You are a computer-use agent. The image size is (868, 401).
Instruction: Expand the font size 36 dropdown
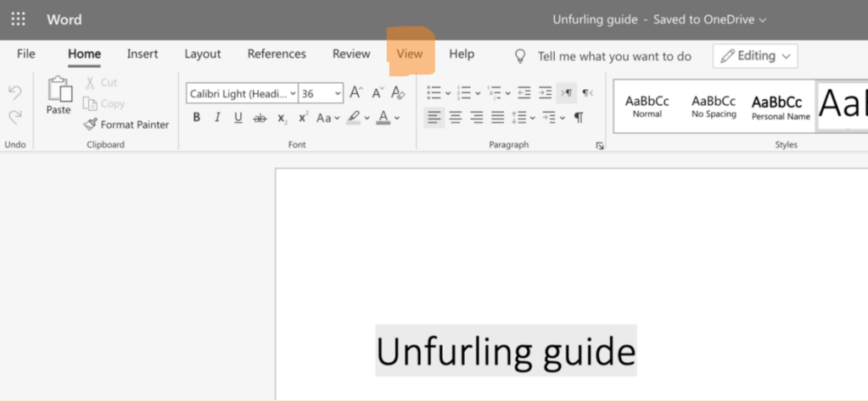tap(338, 93)
